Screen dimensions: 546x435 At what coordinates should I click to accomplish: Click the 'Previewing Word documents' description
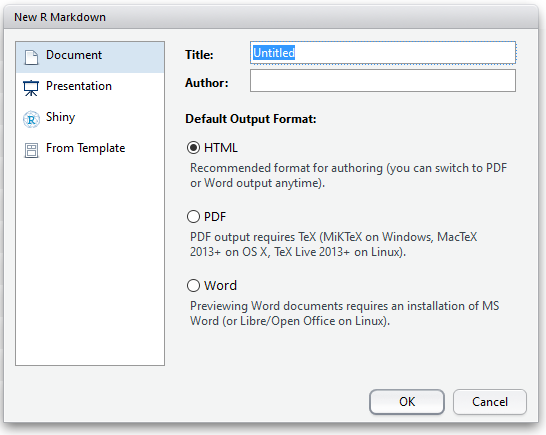[344, 313]
